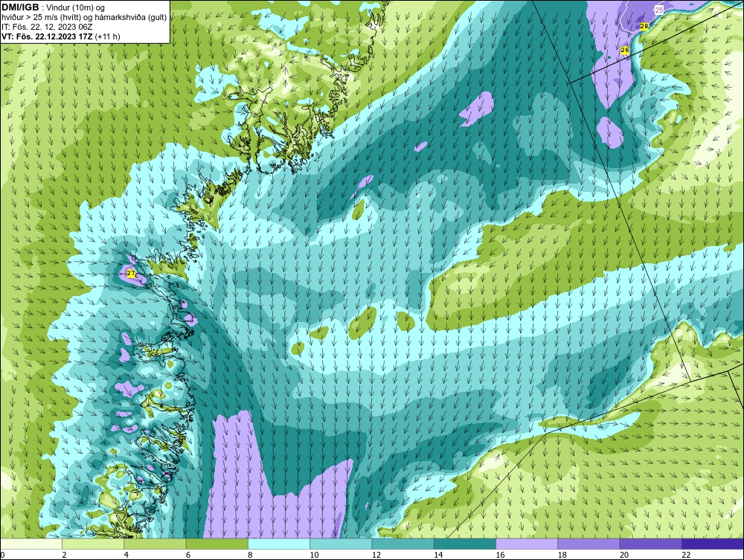Click the 'IT: Fös. 22. 12. 2023 06Z' line
The width and height of the screenshot is (744, 560).
pyautogui.click(x=47, y=27)
